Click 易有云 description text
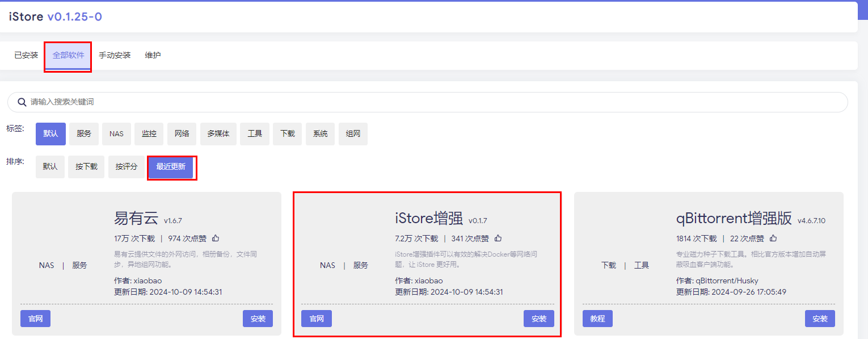The width and height of the screenshot is (868, 339). click(186, 260)
